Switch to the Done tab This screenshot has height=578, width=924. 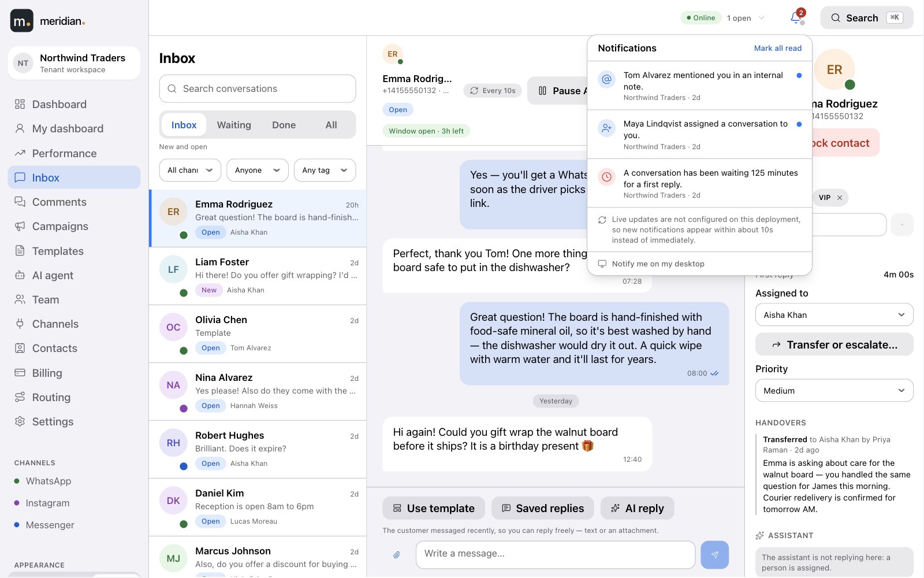(284, 125)
